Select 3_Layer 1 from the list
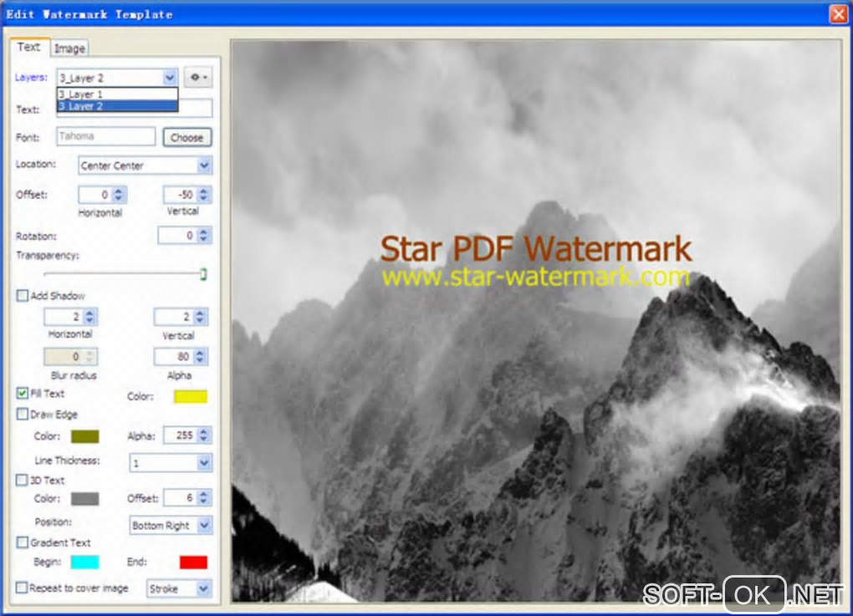This screenshot has height=616, width=853. point(118,94)
